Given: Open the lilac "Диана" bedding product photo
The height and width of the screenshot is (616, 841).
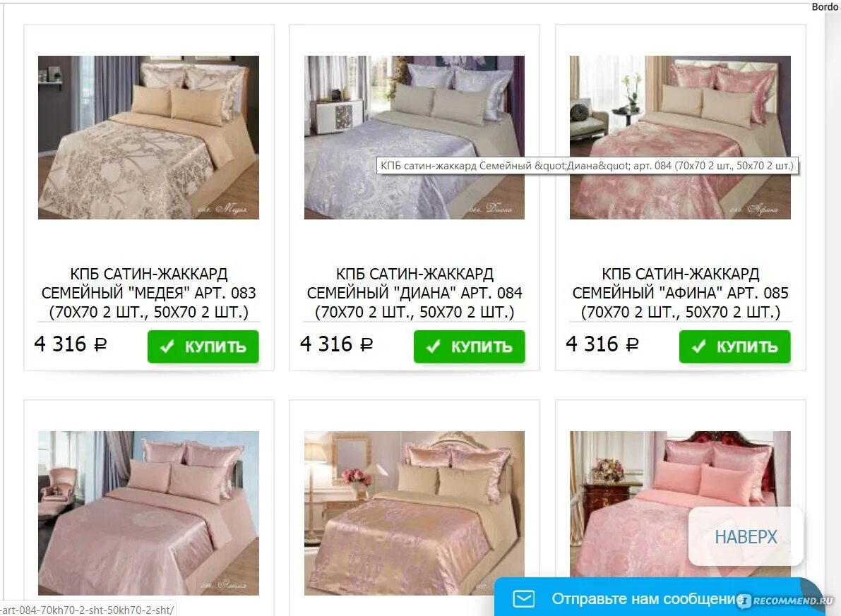Looking at the screenshot, I should 414,138.
